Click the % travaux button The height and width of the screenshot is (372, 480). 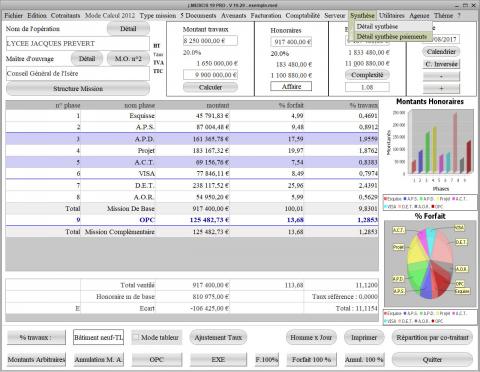36,338
